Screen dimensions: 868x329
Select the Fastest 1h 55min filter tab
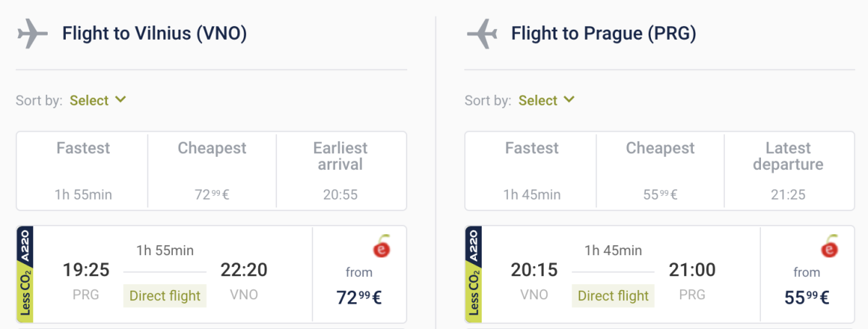[x=82, y=171]
